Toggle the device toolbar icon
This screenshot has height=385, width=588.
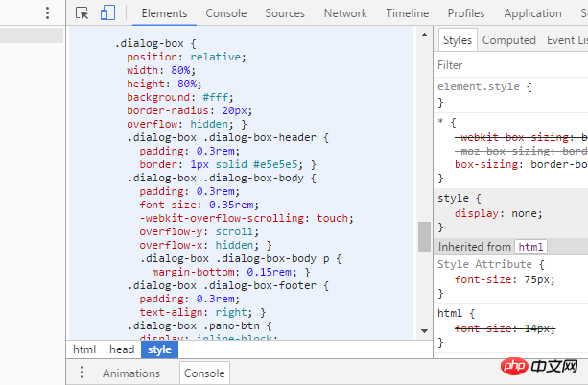pos(107,12)
